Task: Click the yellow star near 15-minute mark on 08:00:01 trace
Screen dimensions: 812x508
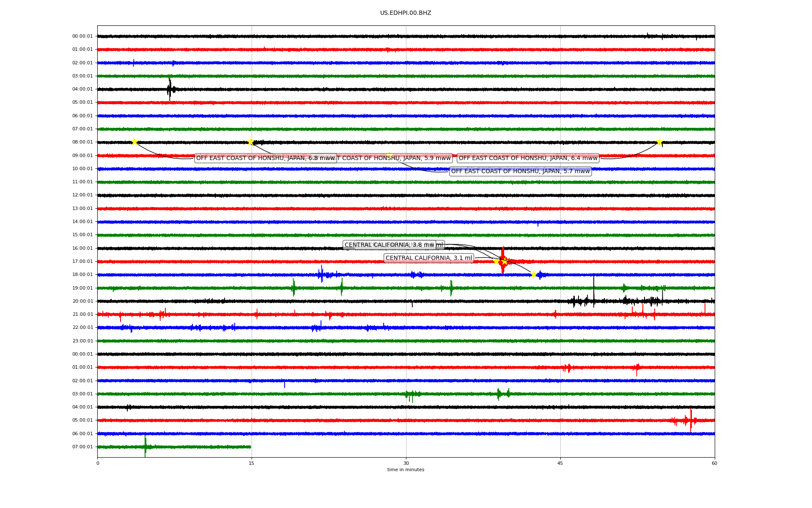Action: tap(250, 142)
